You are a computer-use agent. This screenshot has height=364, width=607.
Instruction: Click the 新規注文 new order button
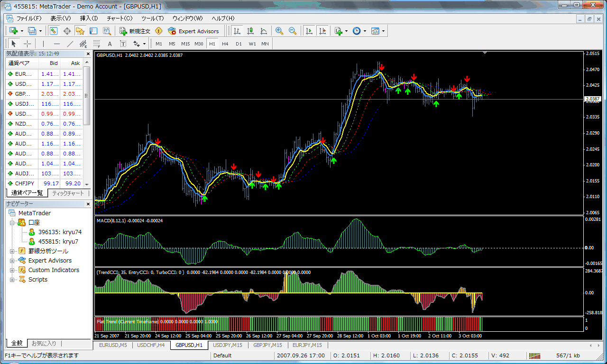point(135,31)
